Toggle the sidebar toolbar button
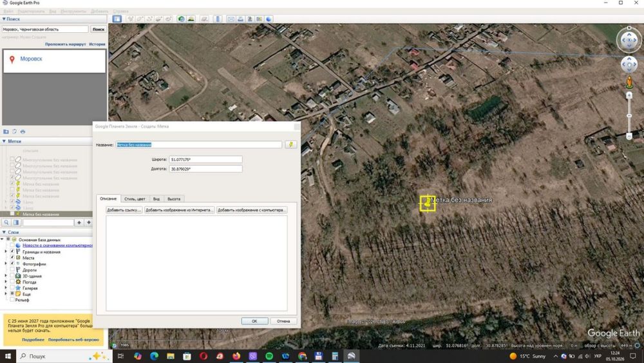The height and width of the screenshot is (363, 644). click(117, 19)
